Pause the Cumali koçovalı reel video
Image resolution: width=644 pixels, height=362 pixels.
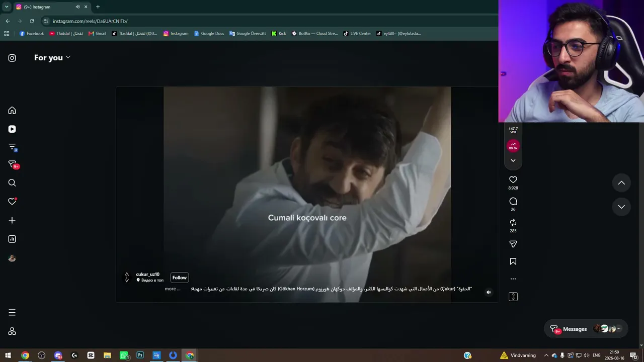[x=307, y=194]
